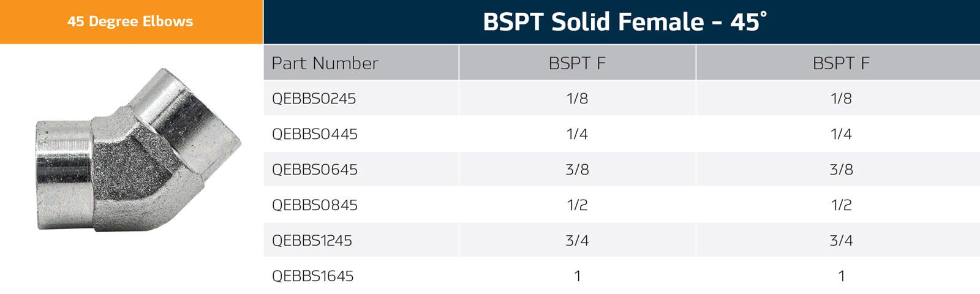This screenshot has height=294, width=980.
Task: Click size 1 in second BSPT F column
Action: 841,276
